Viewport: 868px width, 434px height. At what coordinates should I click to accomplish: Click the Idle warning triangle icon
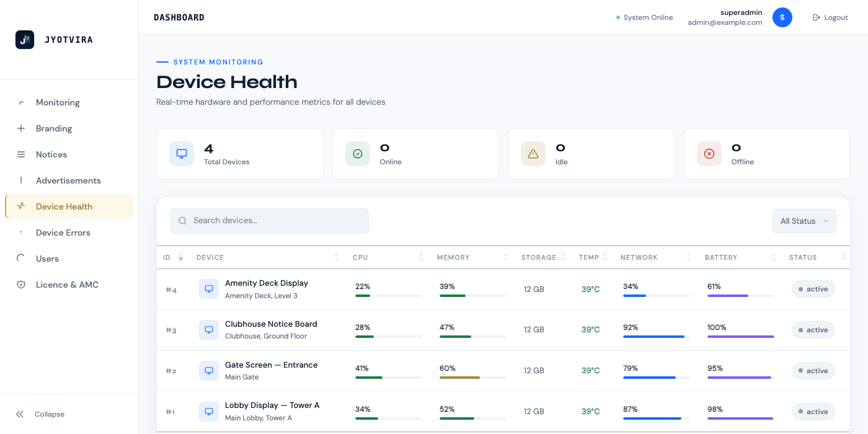(x=533, y=154)
